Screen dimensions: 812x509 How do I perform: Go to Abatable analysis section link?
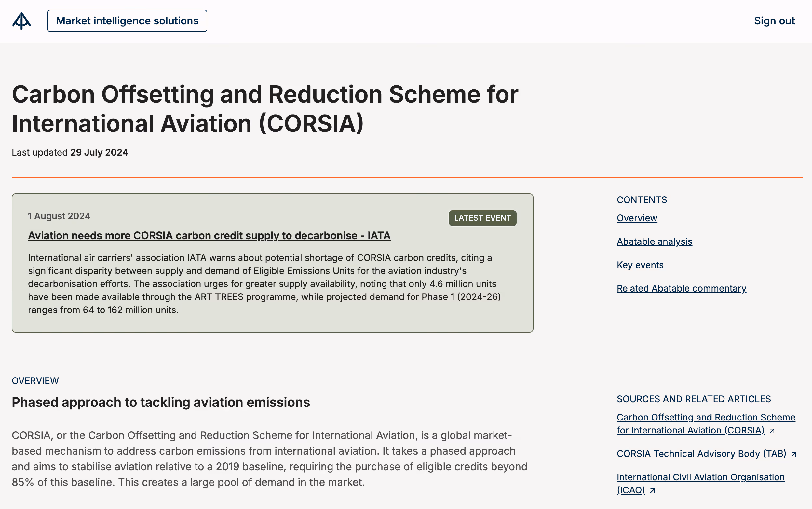point(654,242)
